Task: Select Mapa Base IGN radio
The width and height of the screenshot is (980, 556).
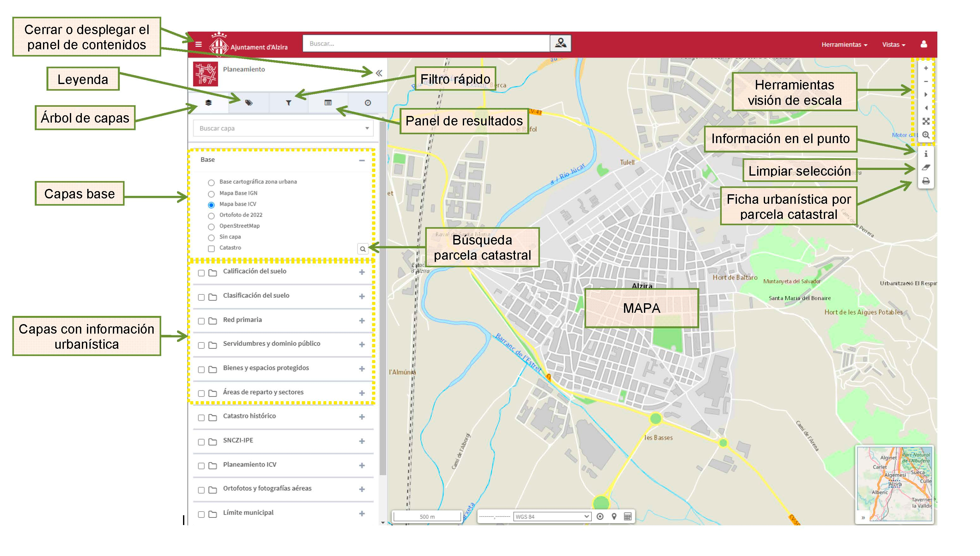Action: tap(211, 194)
